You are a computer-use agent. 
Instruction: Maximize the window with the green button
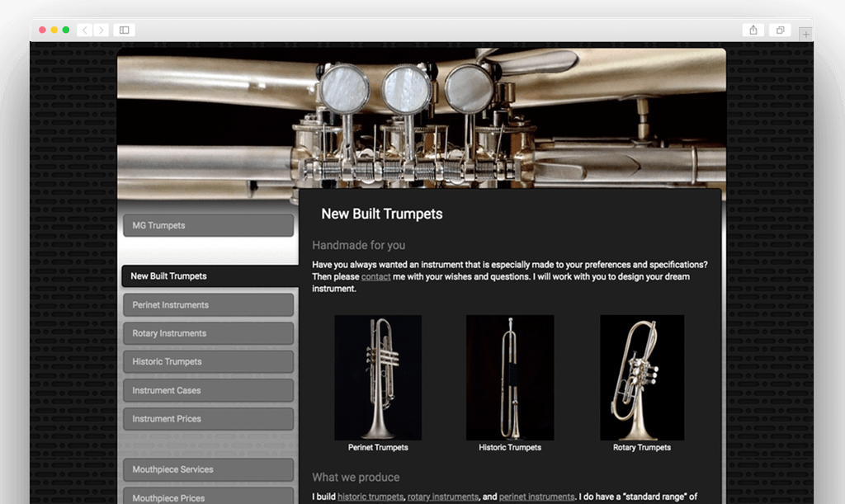coord(66,31)
